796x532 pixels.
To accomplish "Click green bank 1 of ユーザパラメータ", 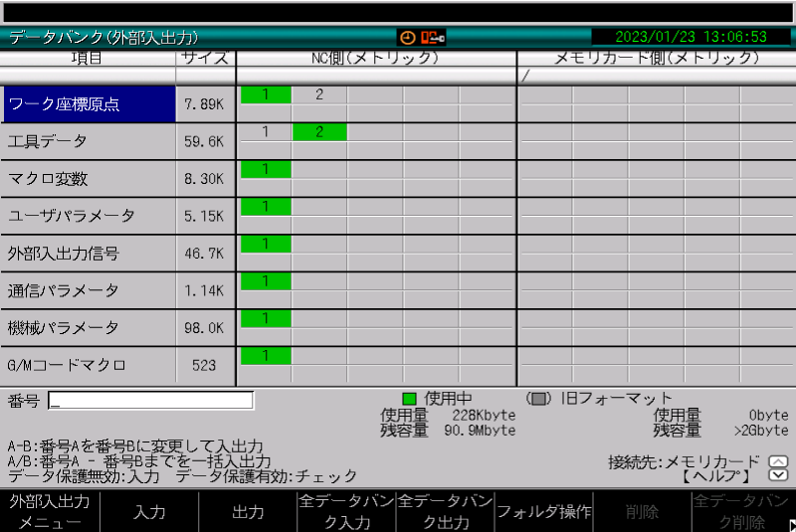I will click(266, 207).
